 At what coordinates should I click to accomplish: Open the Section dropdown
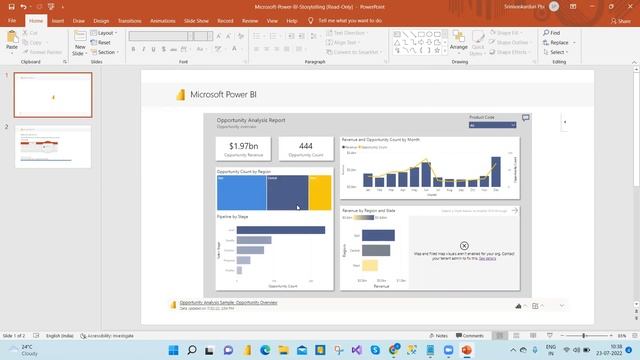click(104, 52)
